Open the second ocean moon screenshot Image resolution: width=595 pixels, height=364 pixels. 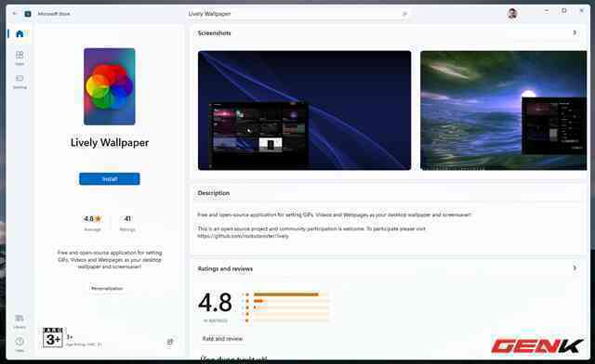coord(504,110)
